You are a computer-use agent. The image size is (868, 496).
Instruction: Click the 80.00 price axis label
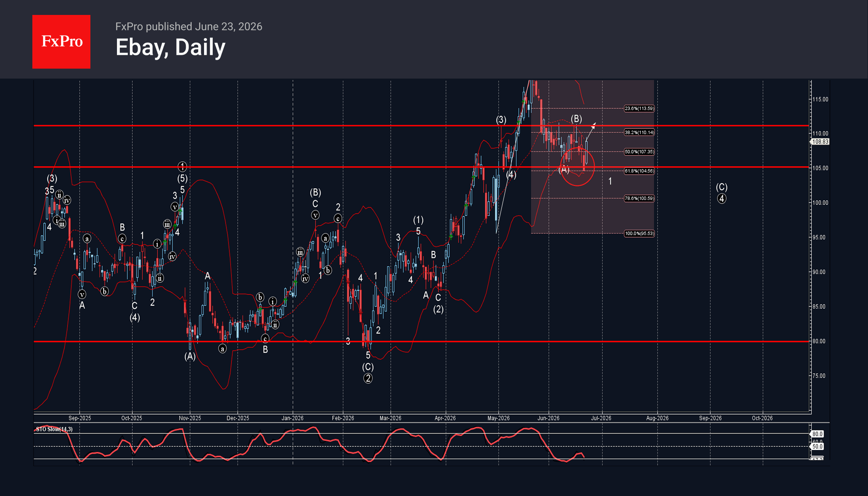(x=819, y=341)
